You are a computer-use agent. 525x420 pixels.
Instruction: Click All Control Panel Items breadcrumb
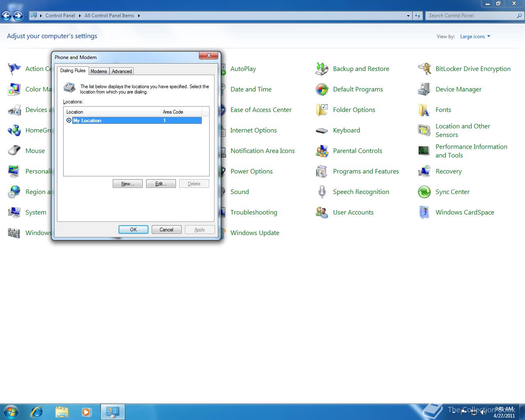(x=109, y=16)
